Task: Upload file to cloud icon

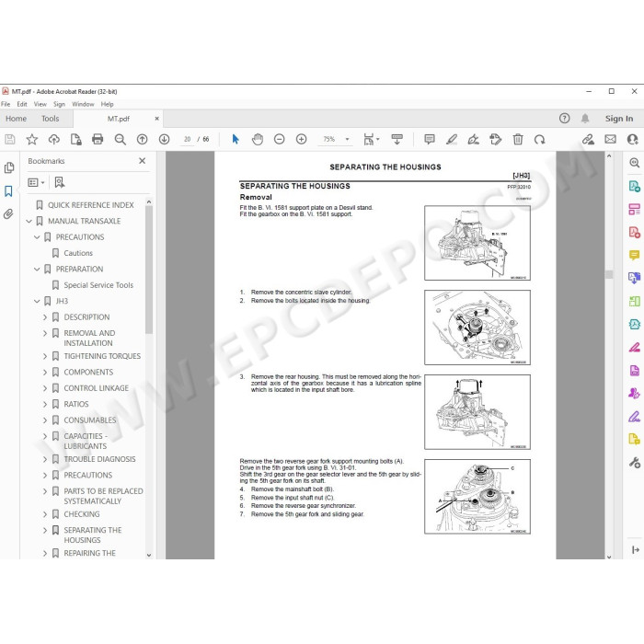Action: pos(53,139)
